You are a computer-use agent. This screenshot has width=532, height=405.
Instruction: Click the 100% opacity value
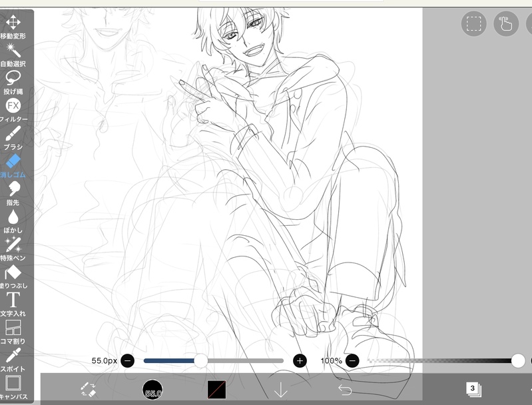(332, 360)
